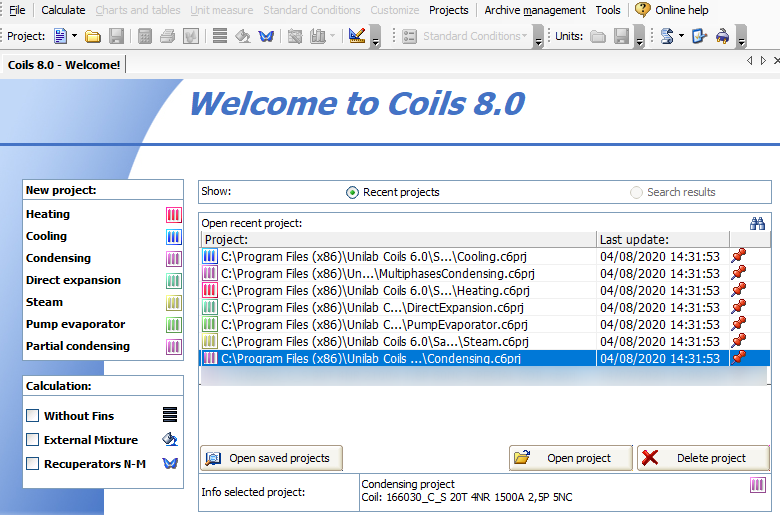Click the Condensing coil icon in New project
Viewport: 780px width, 515px height.
pos(174,259)
